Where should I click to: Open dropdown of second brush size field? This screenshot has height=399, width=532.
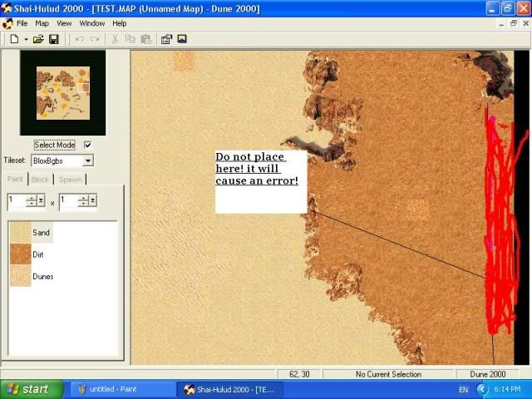coord(92,201)
